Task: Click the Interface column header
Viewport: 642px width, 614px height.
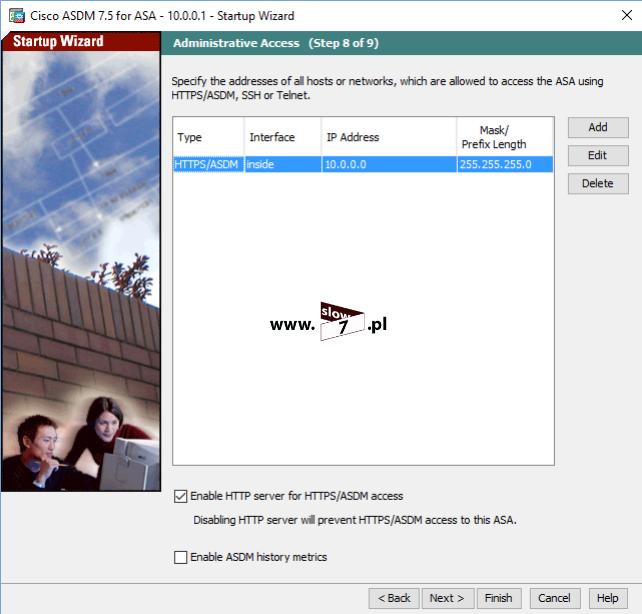Action: (x=283, y=137)
